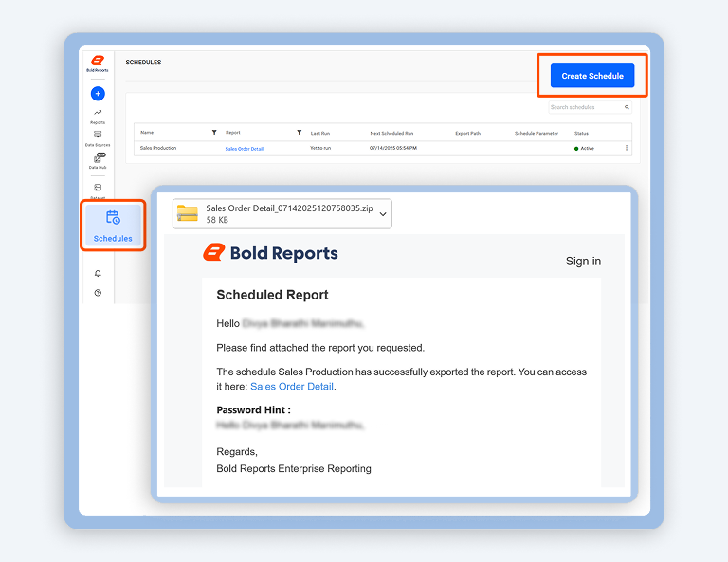Click the Last Run column header
728x562 pixels.
point(320,134)
